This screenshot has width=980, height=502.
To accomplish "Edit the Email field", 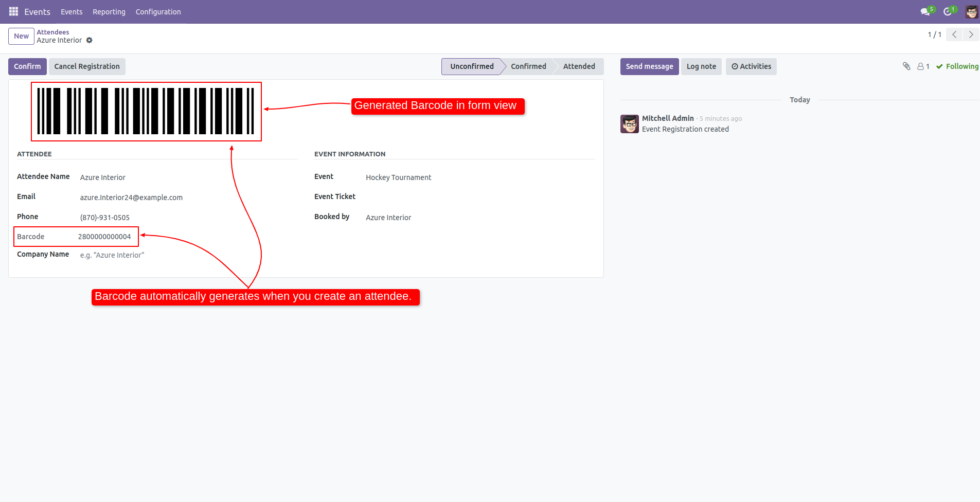I will (x=188, y=198).
